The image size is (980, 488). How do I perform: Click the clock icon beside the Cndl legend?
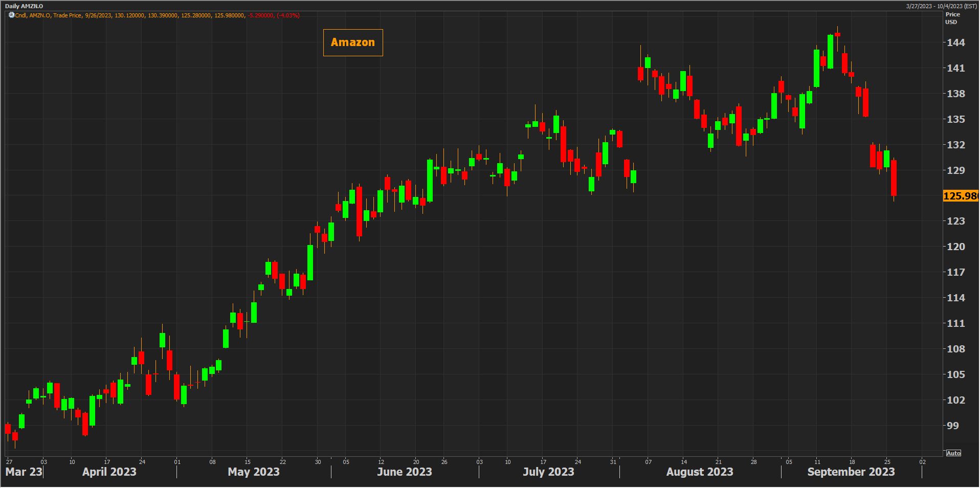11,15
